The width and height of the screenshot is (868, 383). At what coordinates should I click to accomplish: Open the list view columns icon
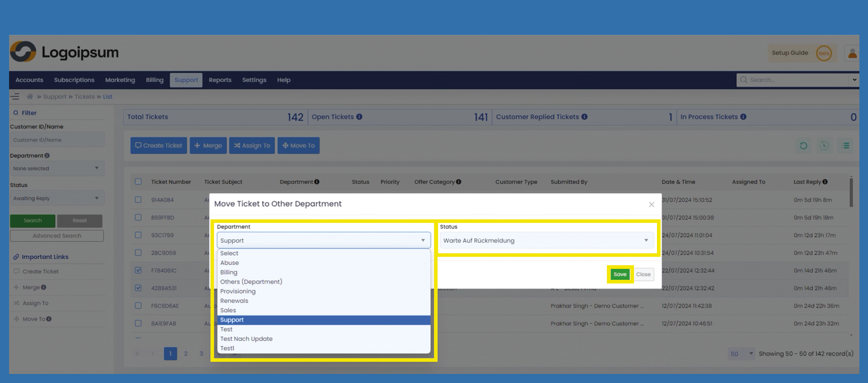845,146
